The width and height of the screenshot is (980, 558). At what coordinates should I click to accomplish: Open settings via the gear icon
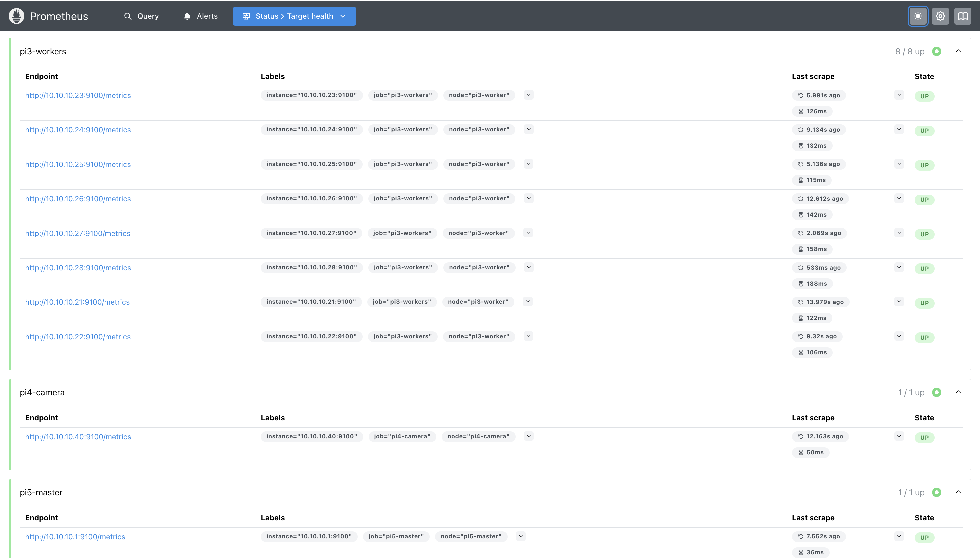tap(941, 16)
